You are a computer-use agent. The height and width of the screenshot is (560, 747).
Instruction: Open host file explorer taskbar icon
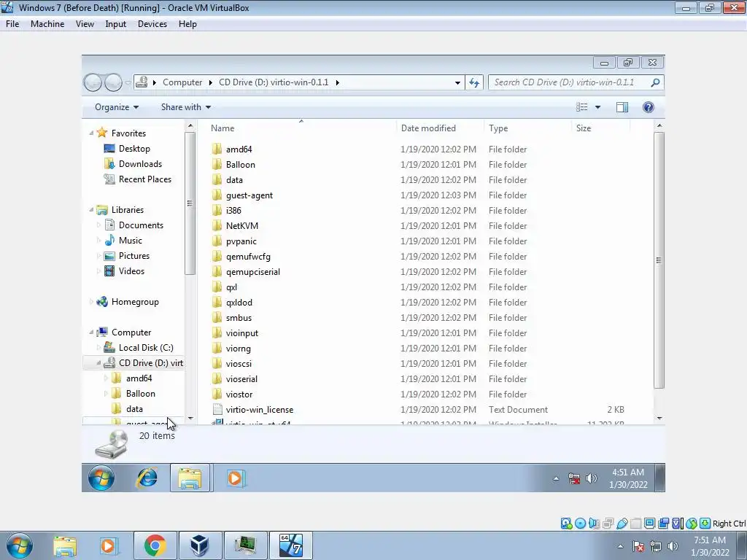click(65, 545)
